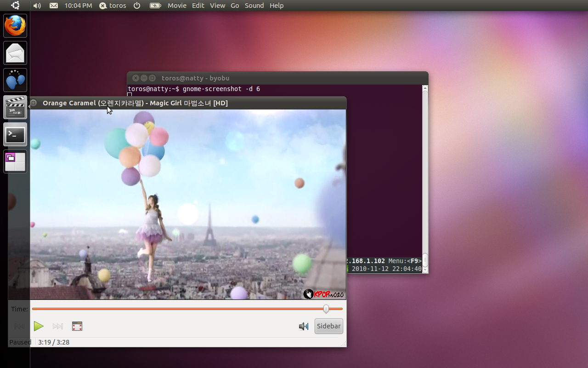The width and height of the screenshot is (588, 368).
Task: Open the mail client launcher icon
Action: tap(15, 53)
